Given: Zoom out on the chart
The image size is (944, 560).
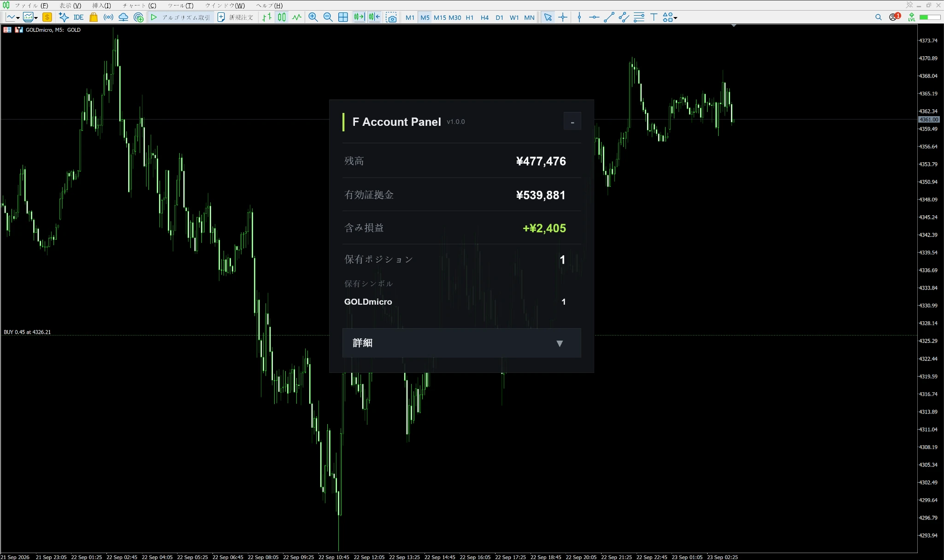Looking at the screenshot, I should tap(328, 18).
